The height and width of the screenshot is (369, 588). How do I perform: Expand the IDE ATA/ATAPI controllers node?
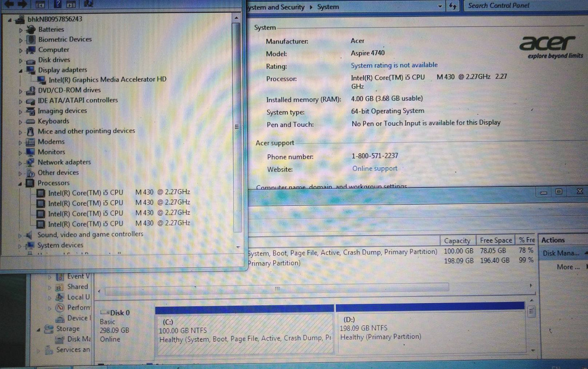(x=21, y=101)
